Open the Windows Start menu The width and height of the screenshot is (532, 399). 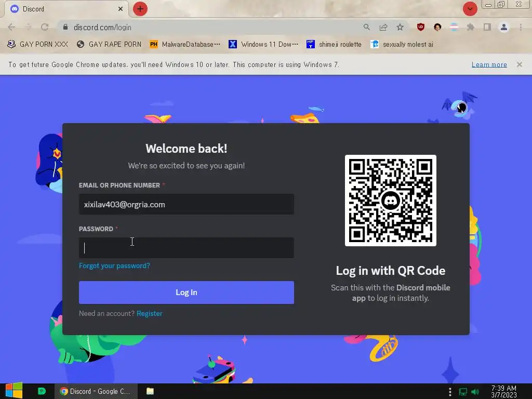click(x=14, y=391)
